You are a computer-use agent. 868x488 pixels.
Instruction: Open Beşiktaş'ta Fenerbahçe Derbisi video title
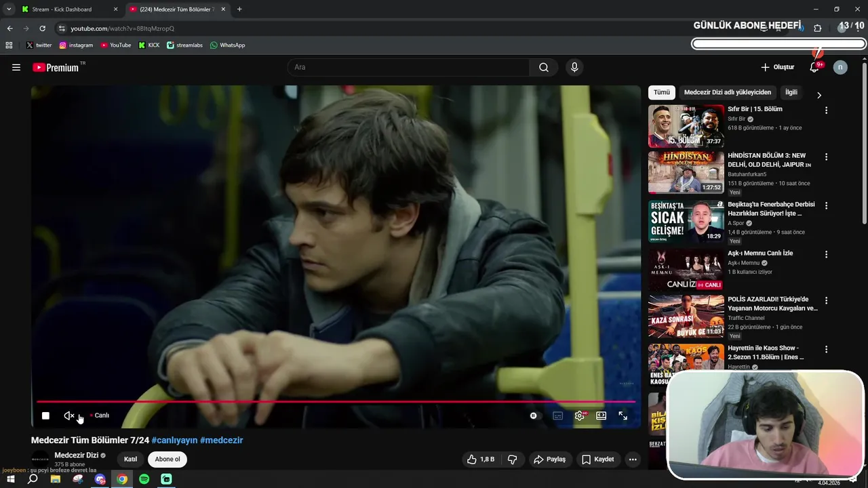point(771,209)
